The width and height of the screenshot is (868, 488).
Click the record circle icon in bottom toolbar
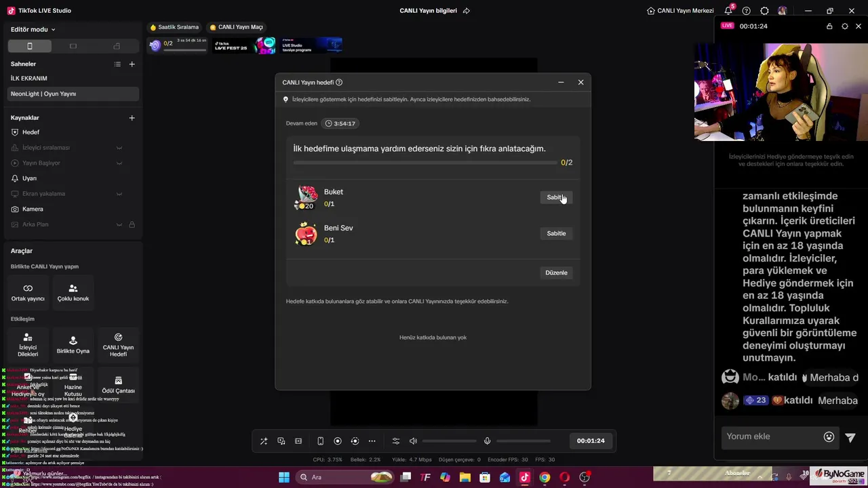click(338, 441)
